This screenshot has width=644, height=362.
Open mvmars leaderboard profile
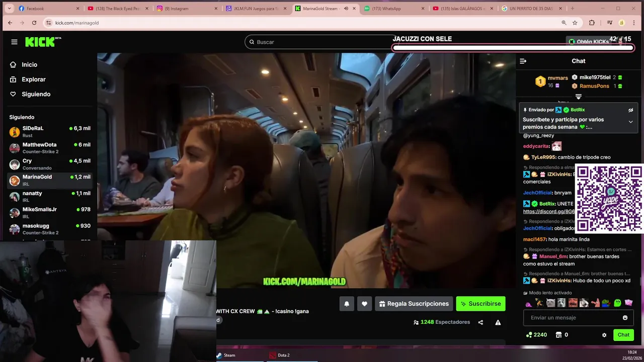coord(557,78)
